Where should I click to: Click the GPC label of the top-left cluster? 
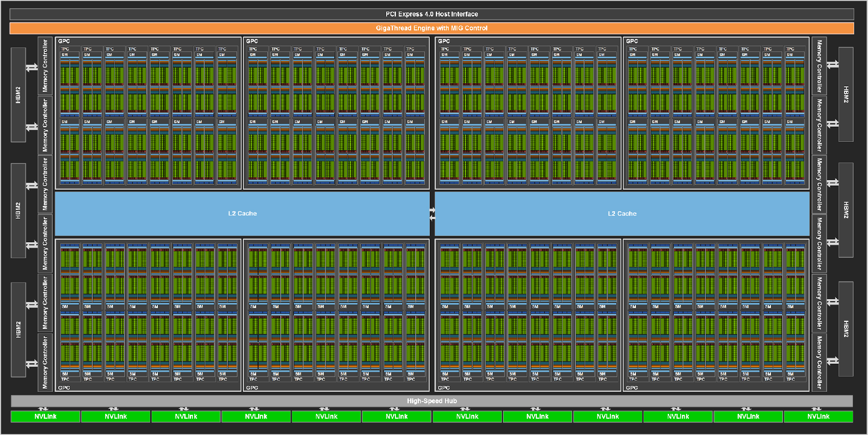pos(64,41)
